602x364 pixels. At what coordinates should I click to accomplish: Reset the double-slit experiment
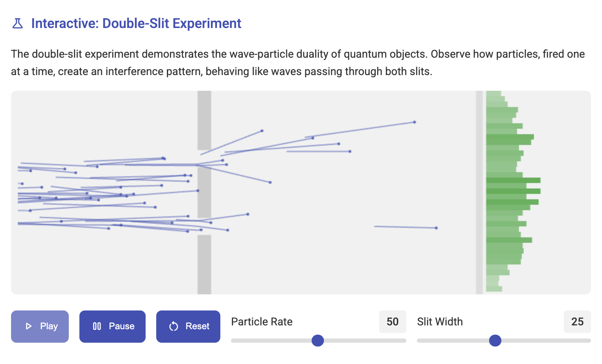pos(188,326)
